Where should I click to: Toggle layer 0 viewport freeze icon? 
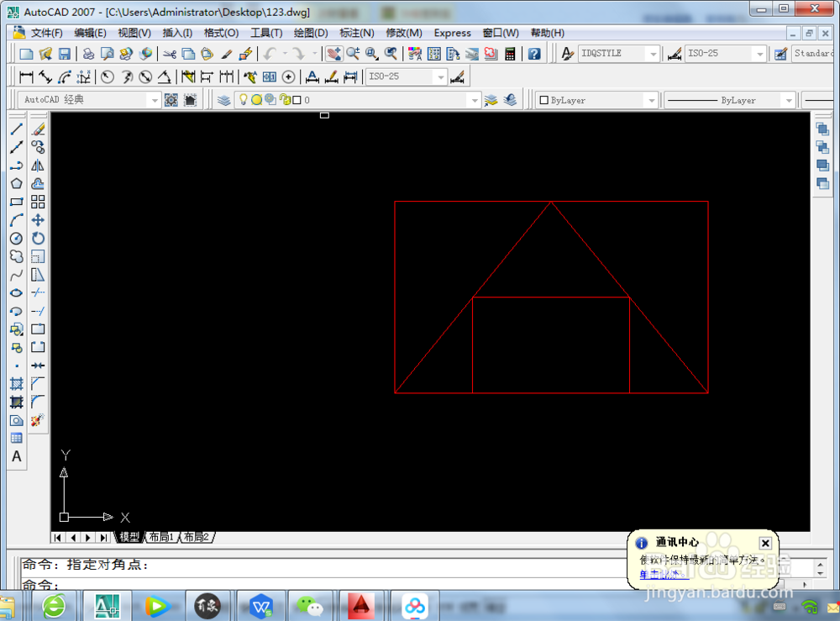click(270, 100)
